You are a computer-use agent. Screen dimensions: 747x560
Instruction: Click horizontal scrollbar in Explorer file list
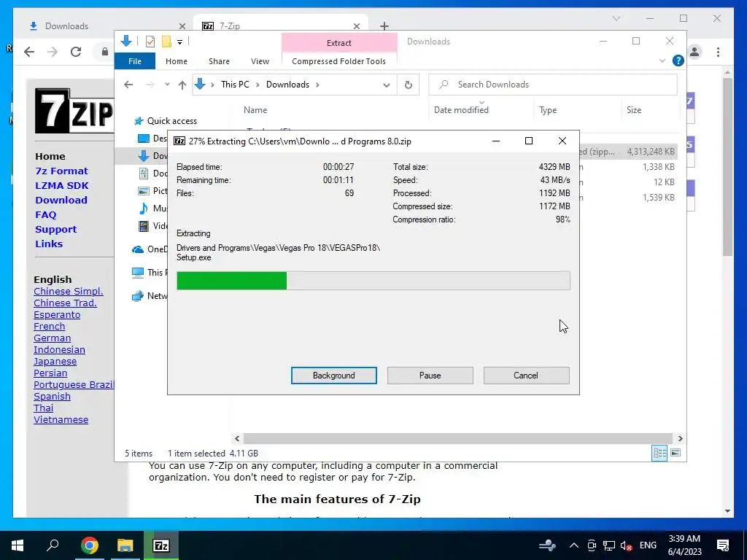tap(457, 438)
